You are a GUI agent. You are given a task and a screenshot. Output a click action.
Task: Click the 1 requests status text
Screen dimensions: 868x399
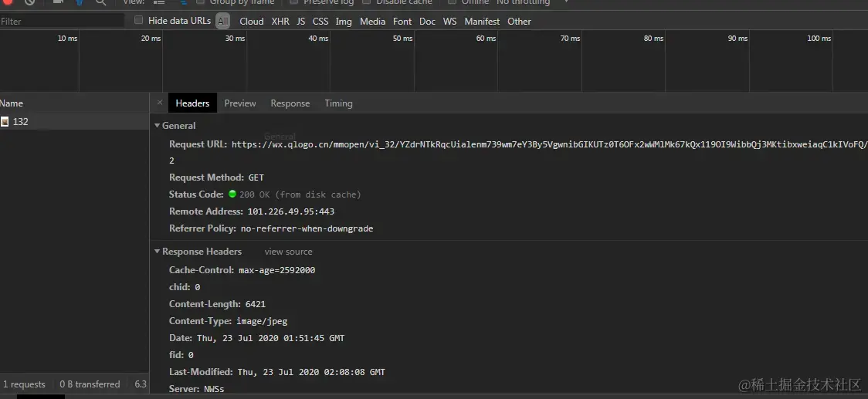(24, 384)
